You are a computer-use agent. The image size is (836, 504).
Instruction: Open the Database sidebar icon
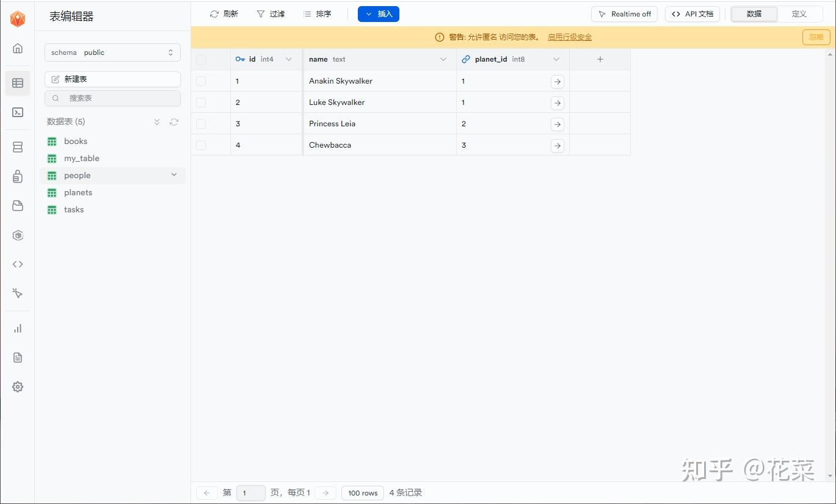(x=18, y=147)
